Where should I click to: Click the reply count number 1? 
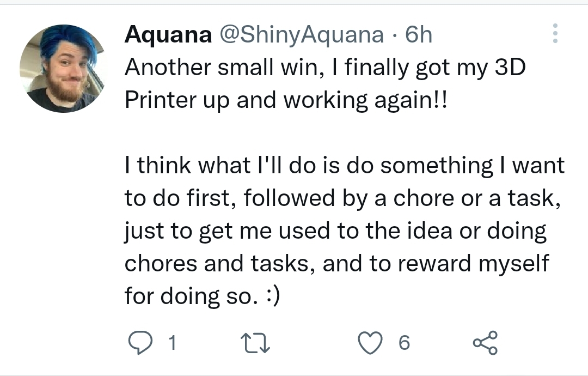coord(172,343)
